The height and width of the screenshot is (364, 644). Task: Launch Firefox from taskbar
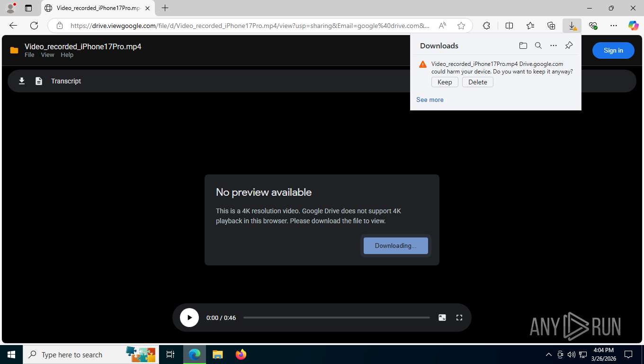tap(241, 355)
